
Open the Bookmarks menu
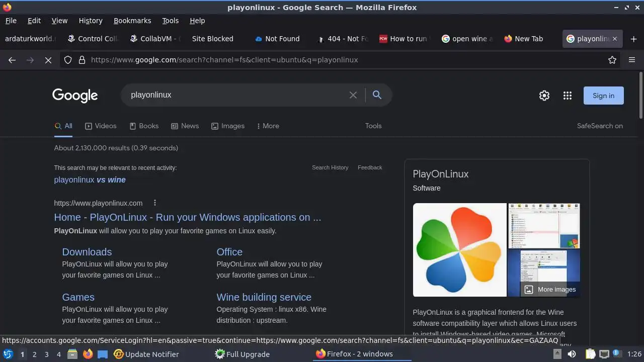[132, 21]
